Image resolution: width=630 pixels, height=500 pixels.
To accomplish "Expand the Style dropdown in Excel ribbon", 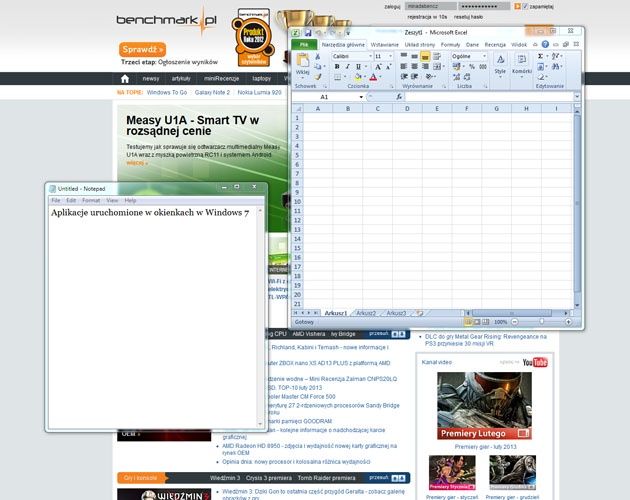I will click(500, 78).
